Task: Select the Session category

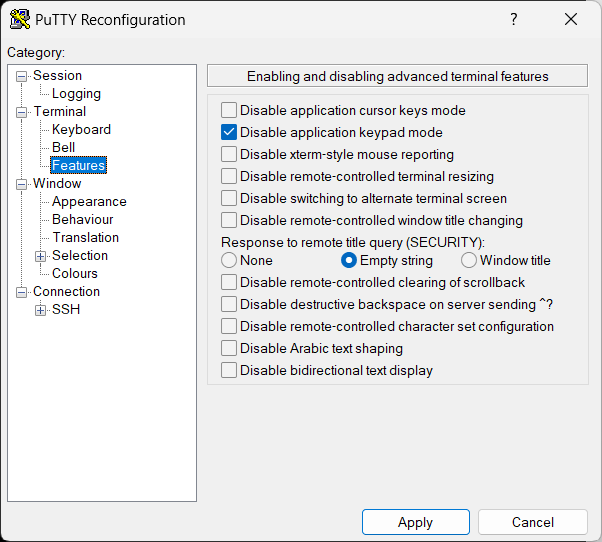Action: [x=57, y=76]
